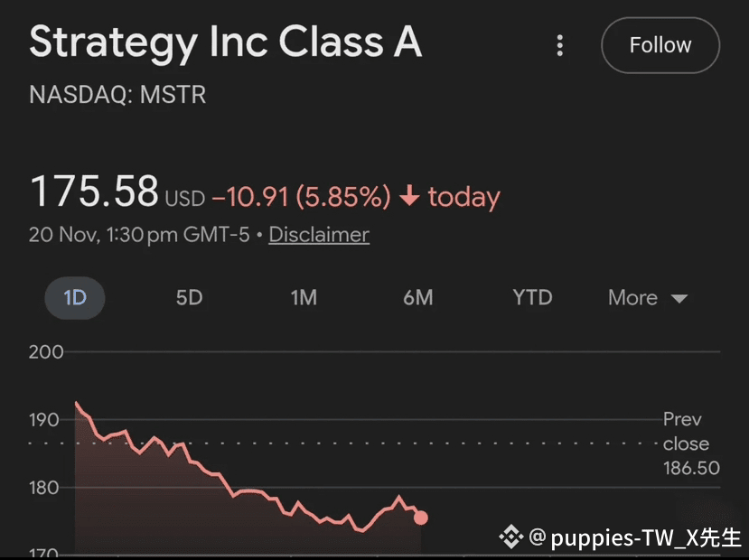The width and height of the screenshot is (749, 560).
Task: Click the 200 y-axis label
Action: pyautogui.click(x=46, y=352)
